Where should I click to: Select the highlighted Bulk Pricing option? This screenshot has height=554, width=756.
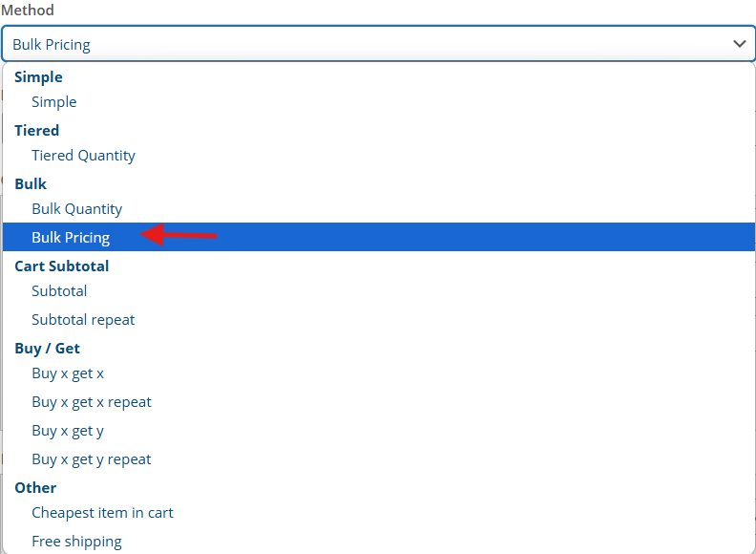[379, 237]
